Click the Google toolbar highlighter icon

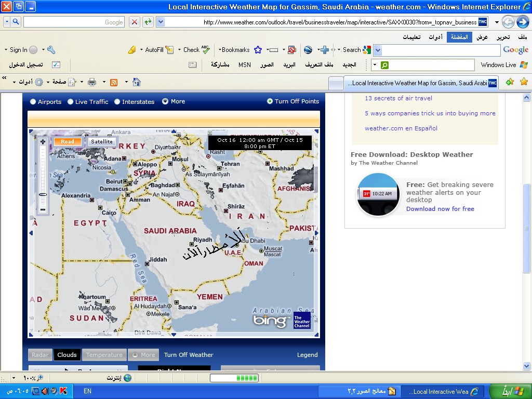(x=132, y=50)
